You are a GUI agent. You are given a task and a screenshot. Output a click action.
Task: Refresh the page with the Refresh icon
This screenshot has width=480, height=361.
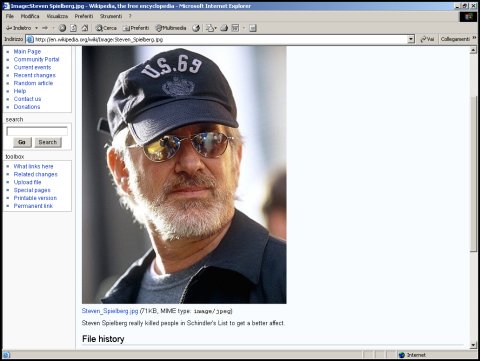pyautogui.click(x=73, y=28)
